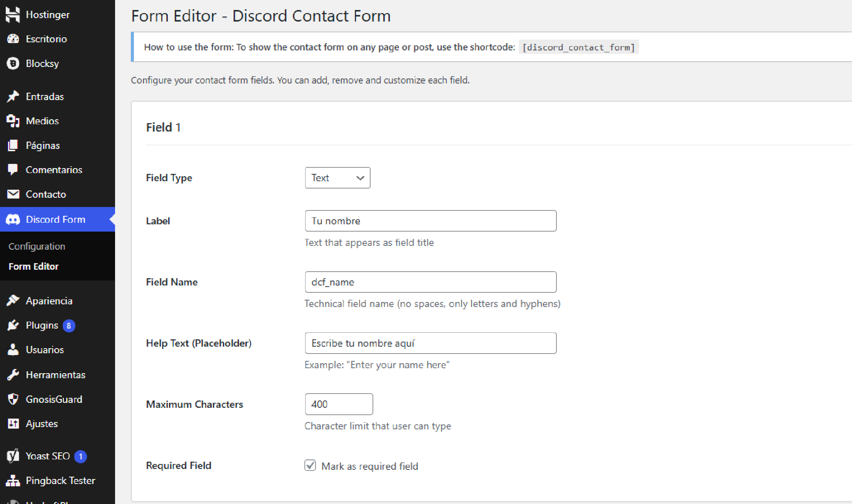Click the Plugins update badge 8
The width and height of the screenshot is (852, 504).
[x=69, y=326]
